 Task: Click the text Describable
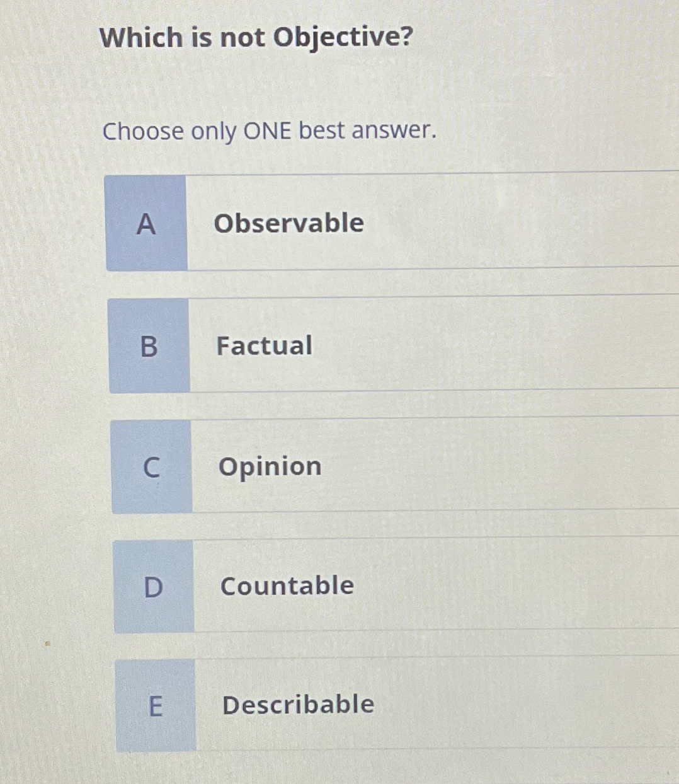pos(297,705)
